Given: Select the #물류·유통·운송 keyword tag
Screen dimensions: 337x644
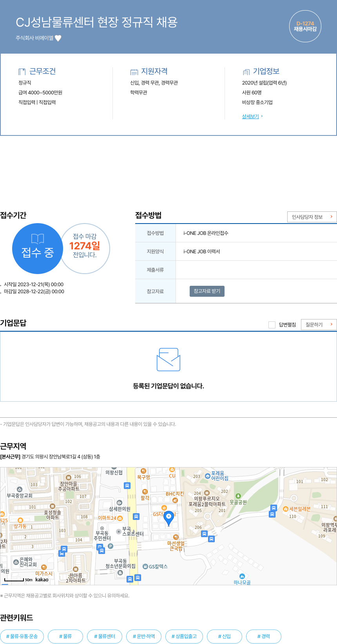Looking at the screenshot, I should [22, 636].
